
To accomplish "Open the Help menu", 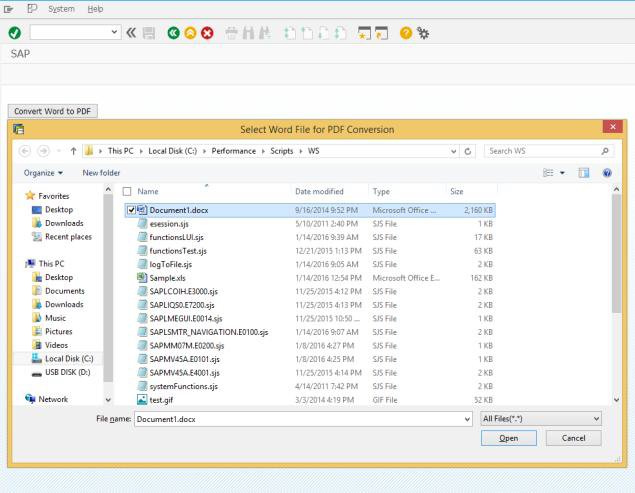I will [x=96, y=9].
